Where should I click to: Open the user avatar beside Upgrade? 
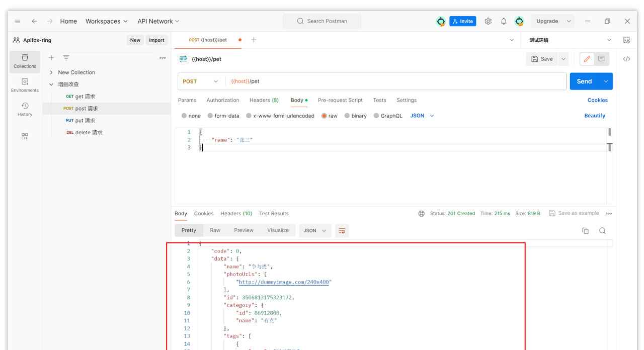(x=519, y=21)
